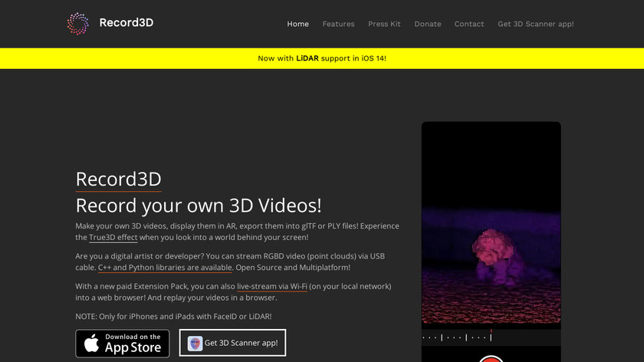
Task: Follow the True3D effect link
Action: coord(113,238)
